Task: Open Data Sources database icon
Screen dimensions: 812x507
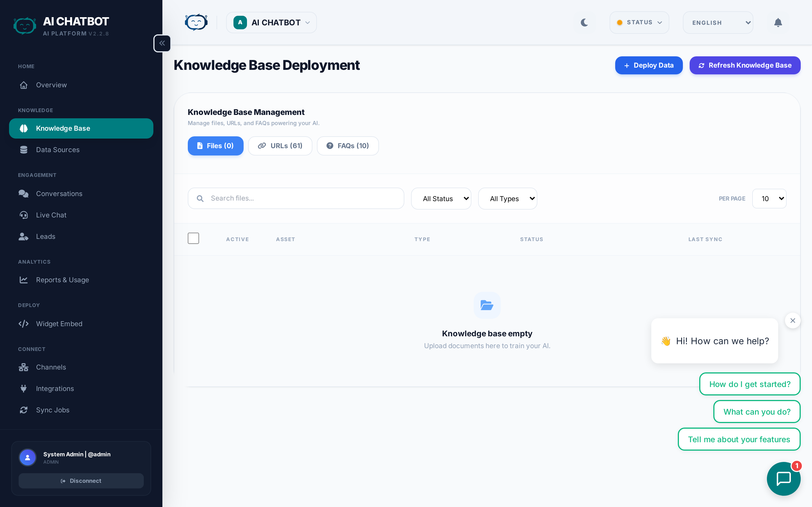Action: tap(23, 150)
